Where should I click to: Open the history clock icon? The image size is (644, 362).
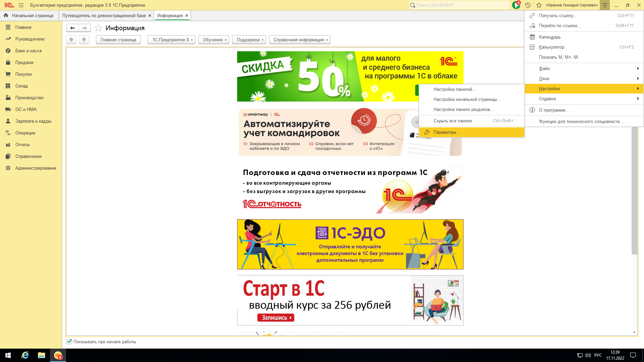point(528,5)
